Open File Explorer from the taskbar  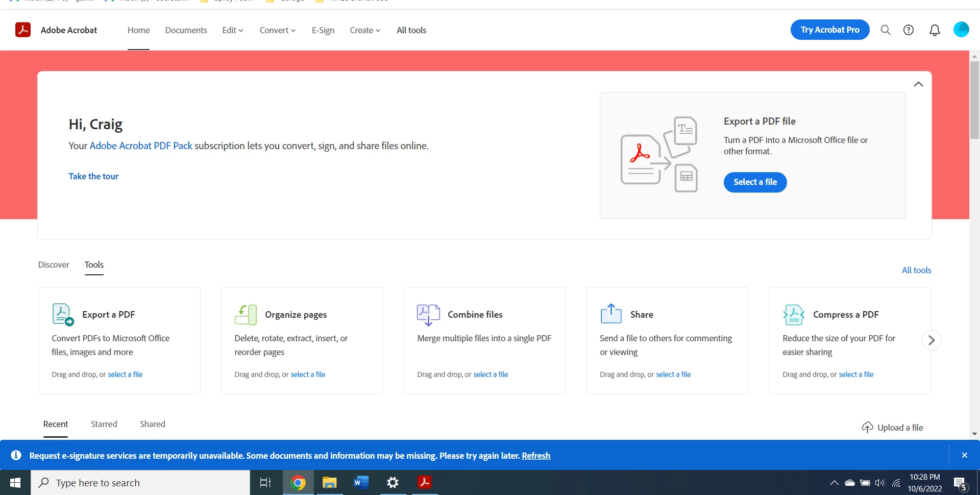[x=330, y=483]
